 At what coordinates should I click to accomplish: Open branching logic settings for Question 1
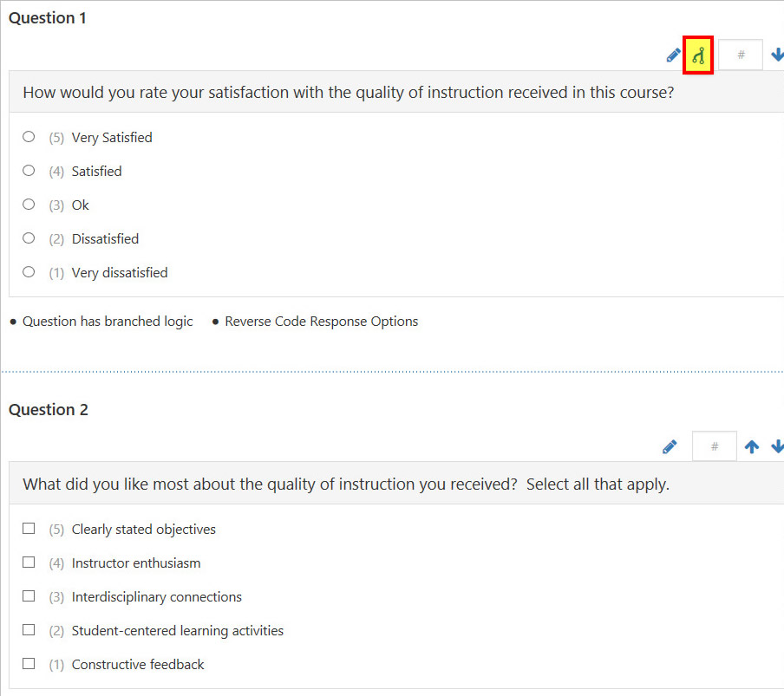698,54
